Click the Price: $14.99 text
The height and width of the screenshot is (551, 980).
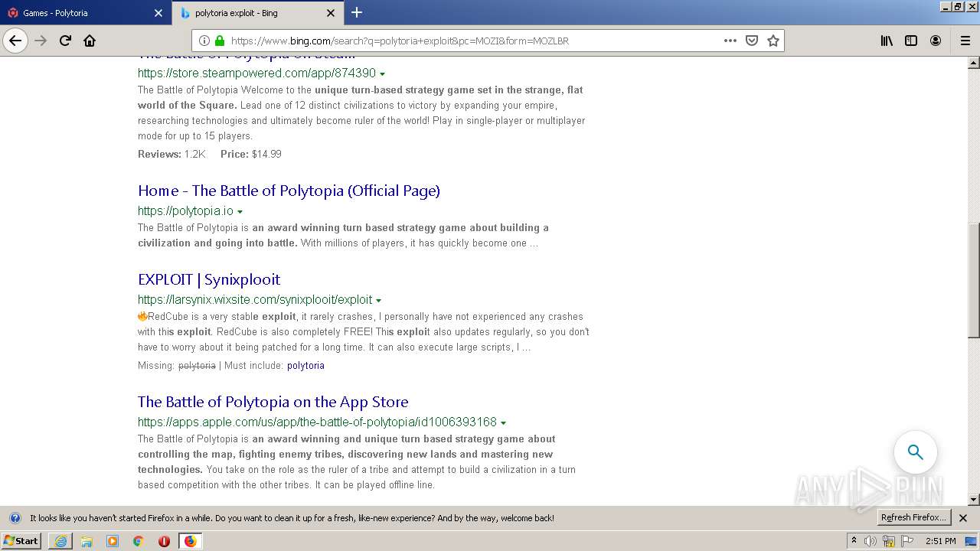pyautogui.click(x=251, y=154)
